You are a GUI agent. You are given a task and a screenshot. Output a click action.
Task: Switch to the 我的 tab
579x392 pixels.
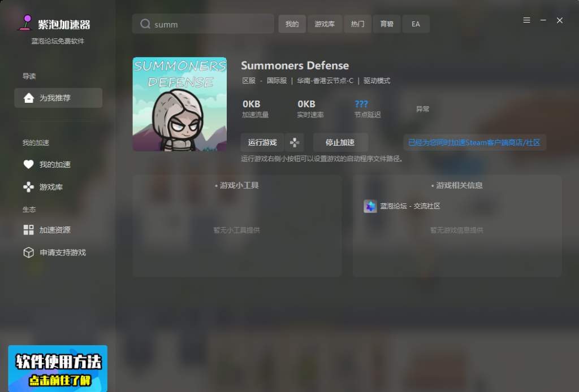292,24
